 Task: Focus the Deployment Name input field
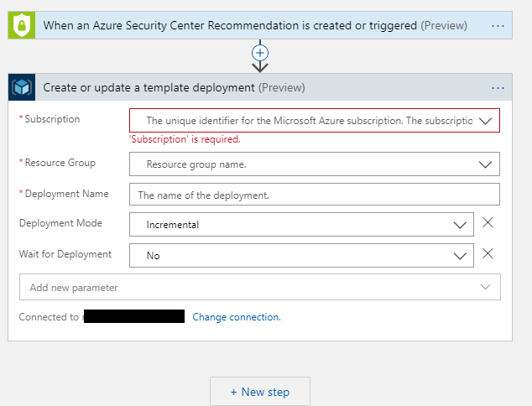(x=315, y=195)
